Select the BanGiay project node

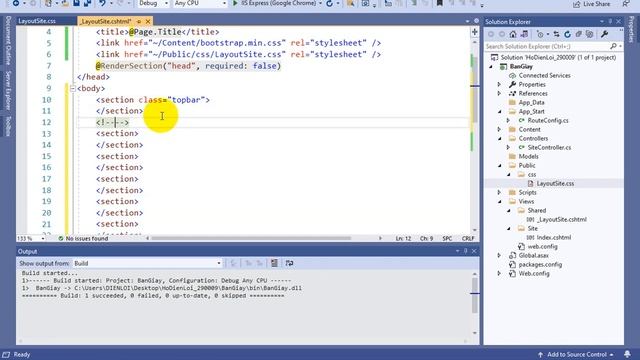(521, 67)
